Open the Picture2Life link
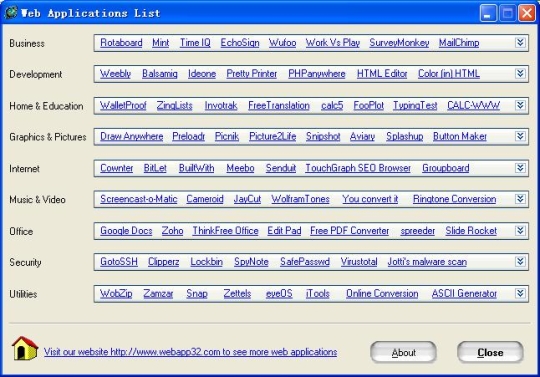Screen dimensions: 540x377 tap(272, 136)
